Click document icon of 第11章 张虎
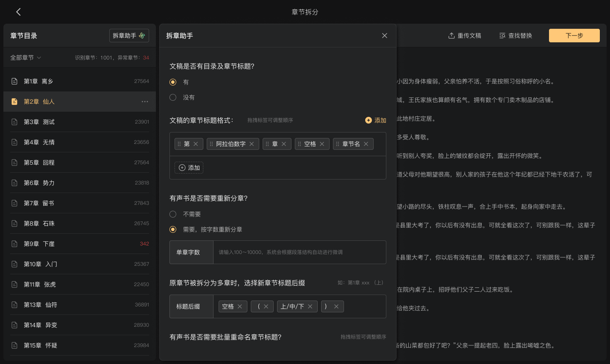This screenshot has width=610, height=364. point(14,284)
